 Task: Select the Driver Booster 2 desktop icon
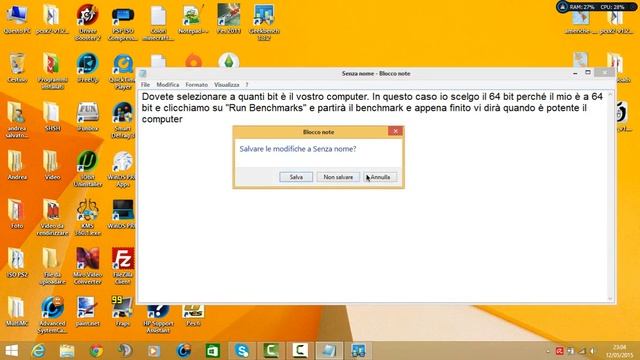(87, 23)
